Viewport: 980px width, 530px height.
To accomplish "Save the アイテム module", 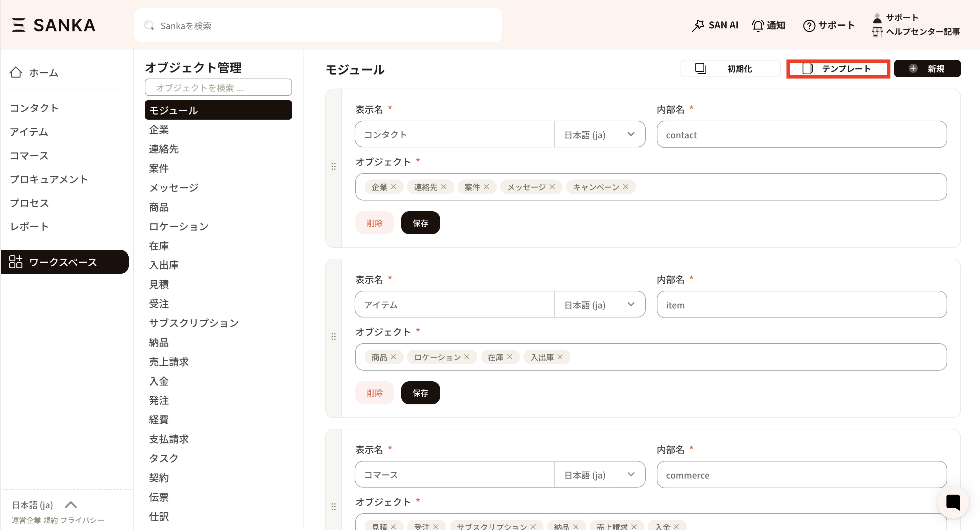I will click(420, 393).
